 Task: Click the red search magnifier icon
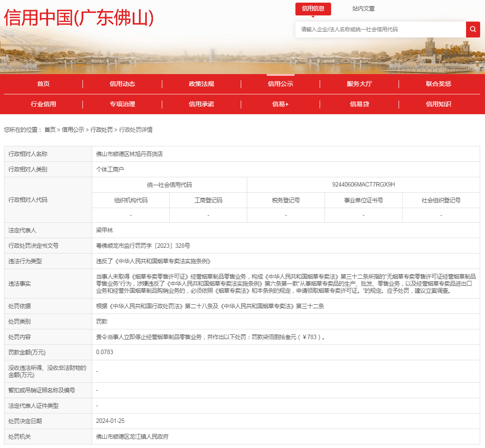473,30
